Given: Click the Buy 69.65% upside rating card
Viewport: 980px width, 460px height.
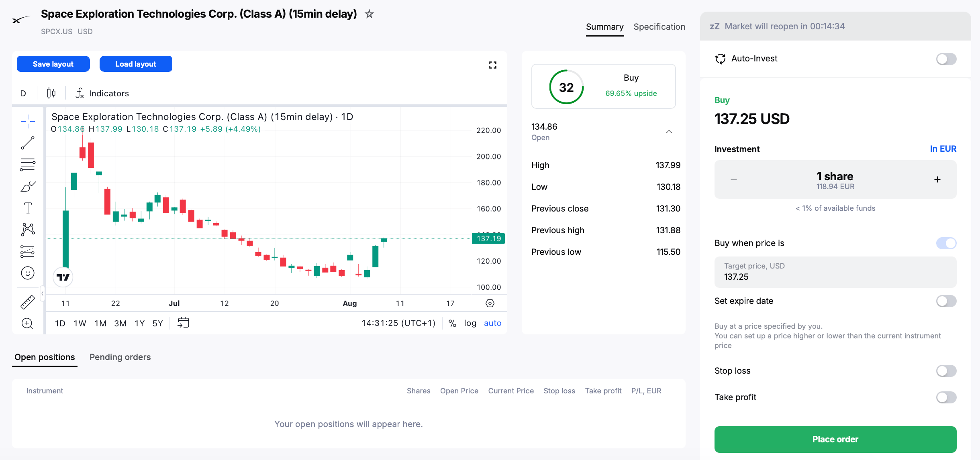Looking at the screenshot, I should pos(603,86).
